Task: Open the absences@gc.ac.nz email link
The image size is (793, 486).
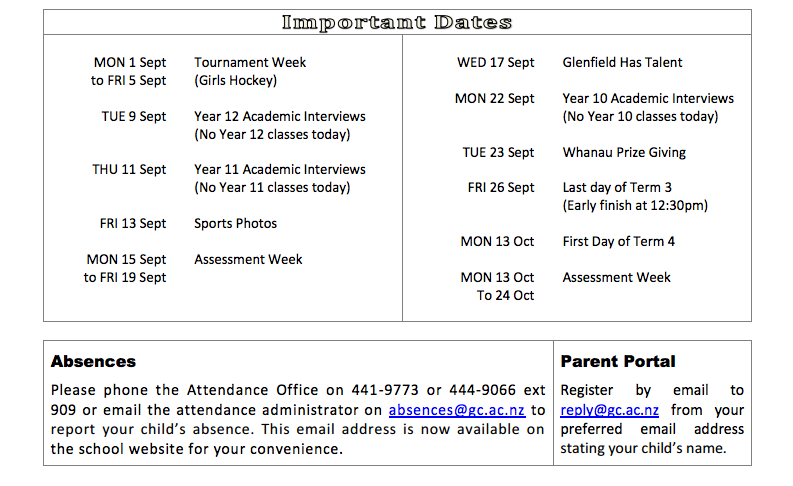Action: pyautogui.click(x=456, y=410)
